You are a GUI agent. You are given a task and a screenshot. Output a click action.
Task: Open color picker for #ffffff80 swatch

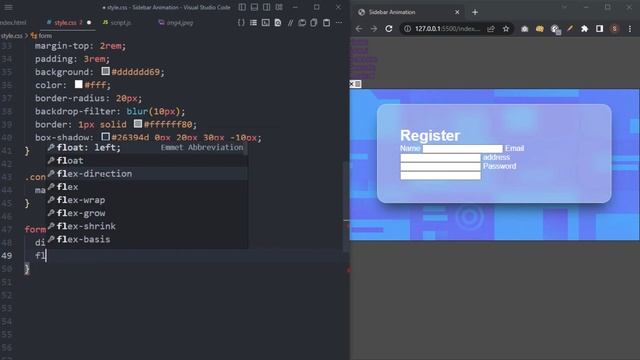click(x=138, y=124)
